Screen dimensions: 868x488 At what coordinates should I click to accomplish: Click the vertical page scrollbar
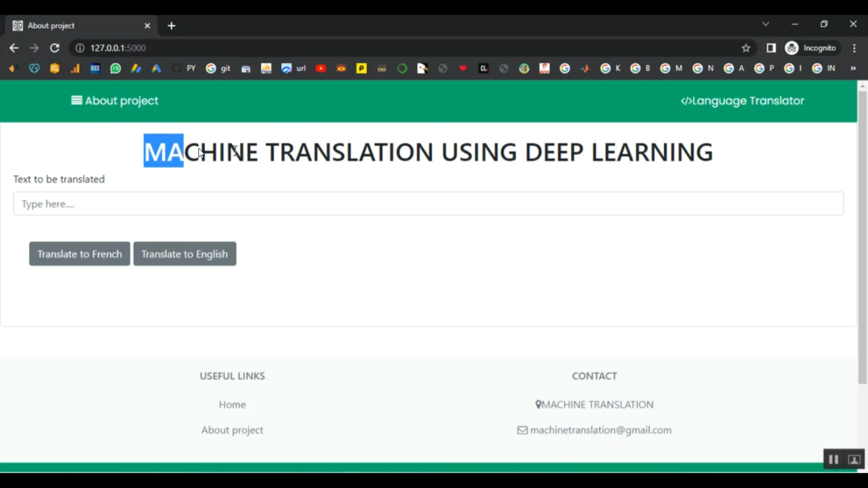coord(862,231)
